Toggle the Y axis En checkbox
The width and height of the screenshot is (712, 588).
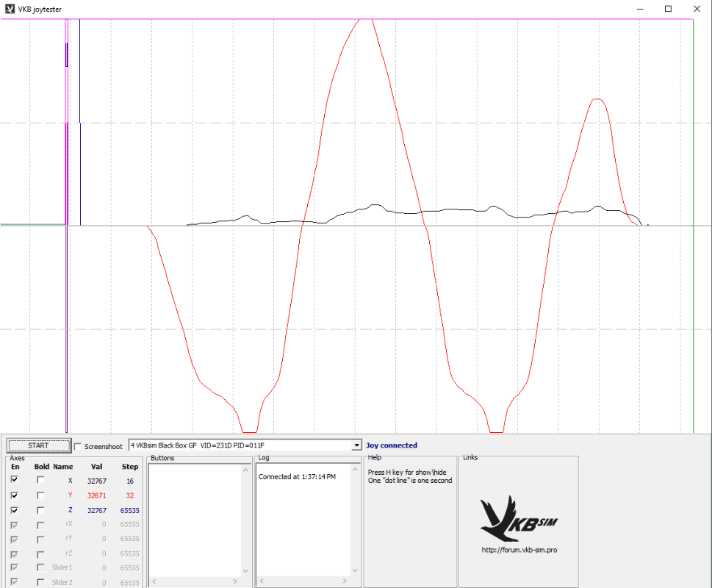pyautogui.click(x=15, y=495)
